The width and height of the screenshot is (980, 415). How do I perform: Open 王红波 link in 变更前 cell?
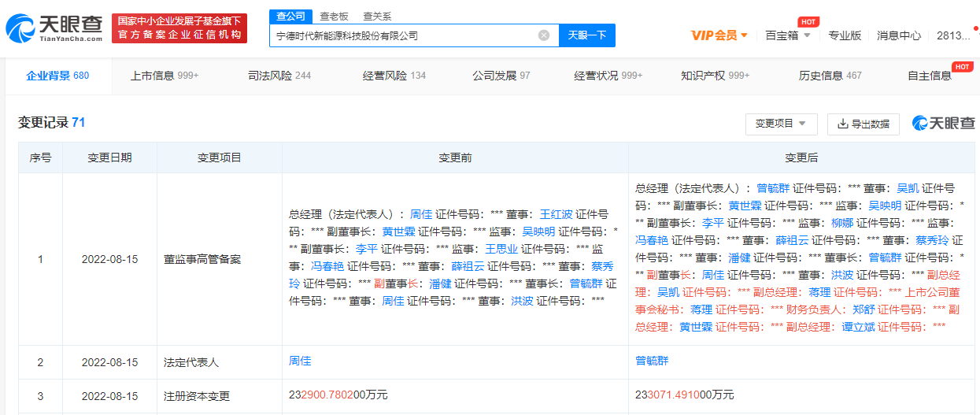point(556,213)
